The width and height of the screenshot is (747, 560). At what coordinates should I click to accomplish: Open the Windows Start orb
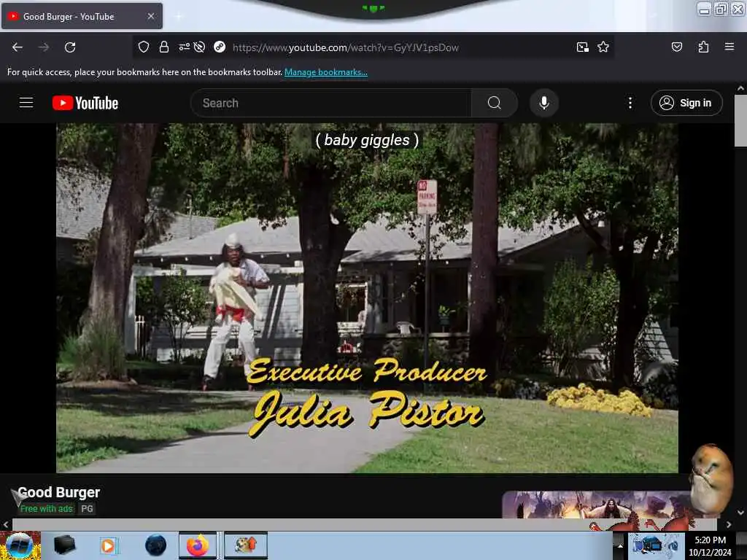tap(20, 545)
